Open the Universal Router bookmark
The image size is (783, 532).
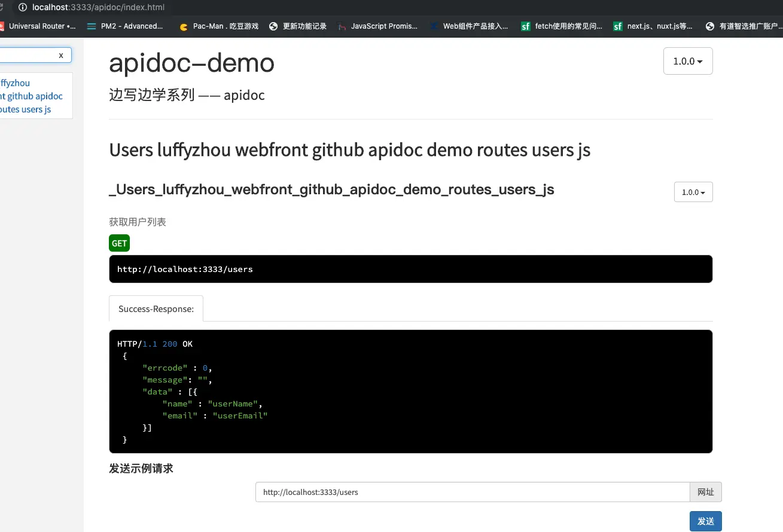tap(37, 26)
